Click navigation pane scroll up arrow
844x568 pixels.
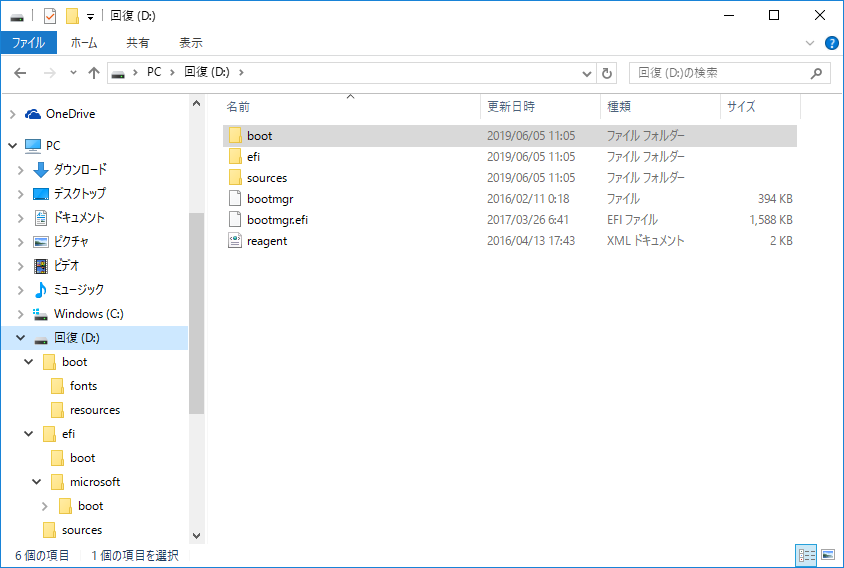click(x=196, y=103)
